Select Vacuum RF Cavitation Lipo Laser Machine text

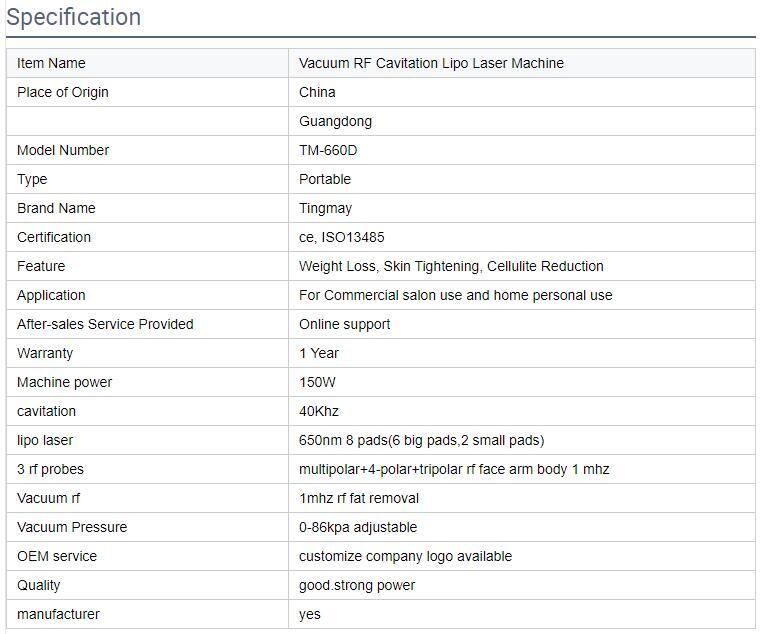[x=431, y=63]
